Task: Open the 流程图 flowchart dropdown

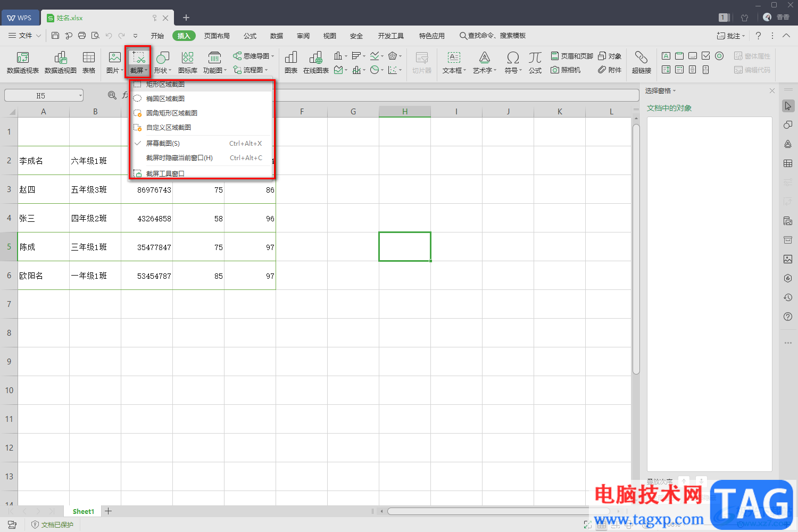Action: point(251,70)
